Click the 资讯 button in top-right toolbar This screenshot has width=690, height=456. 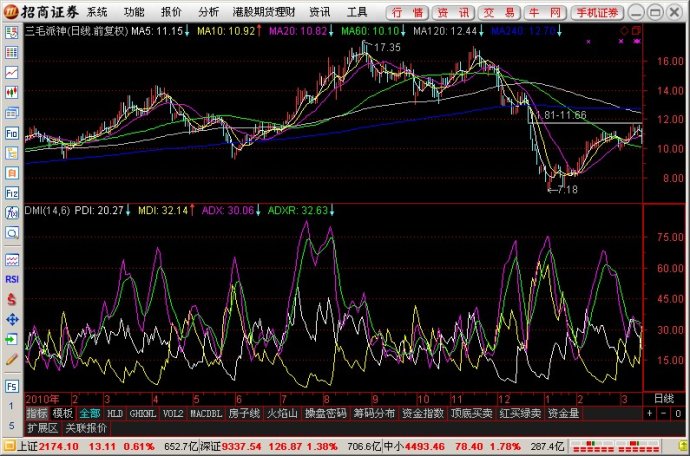tap(453, 13)
